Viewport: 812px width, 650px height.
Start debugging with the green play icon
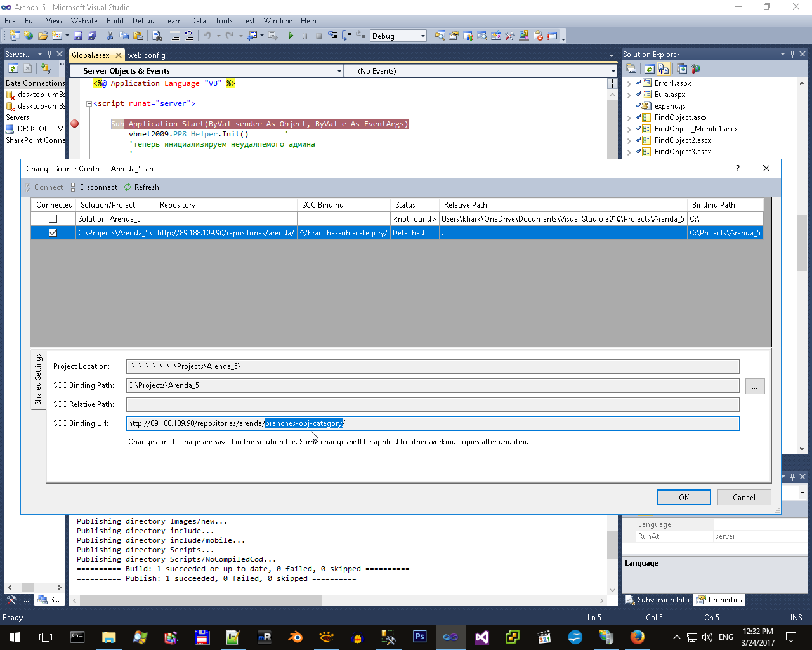pos(291,36)
